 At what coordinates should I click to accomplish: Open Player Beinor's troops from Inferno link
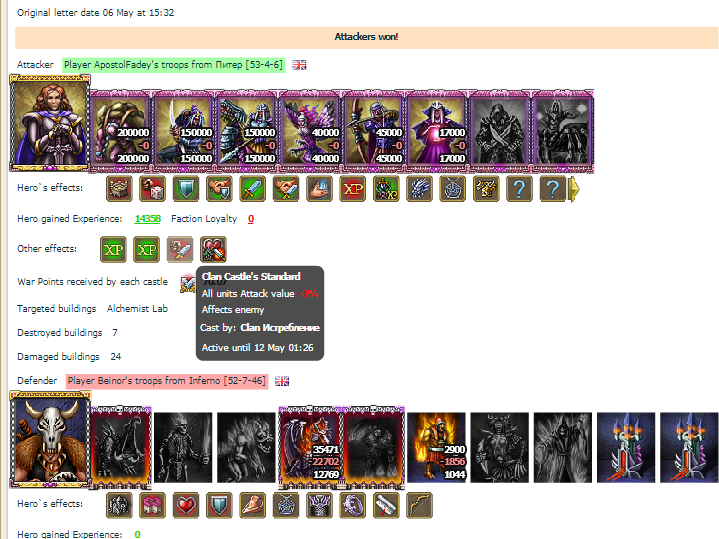click(166, 381)
